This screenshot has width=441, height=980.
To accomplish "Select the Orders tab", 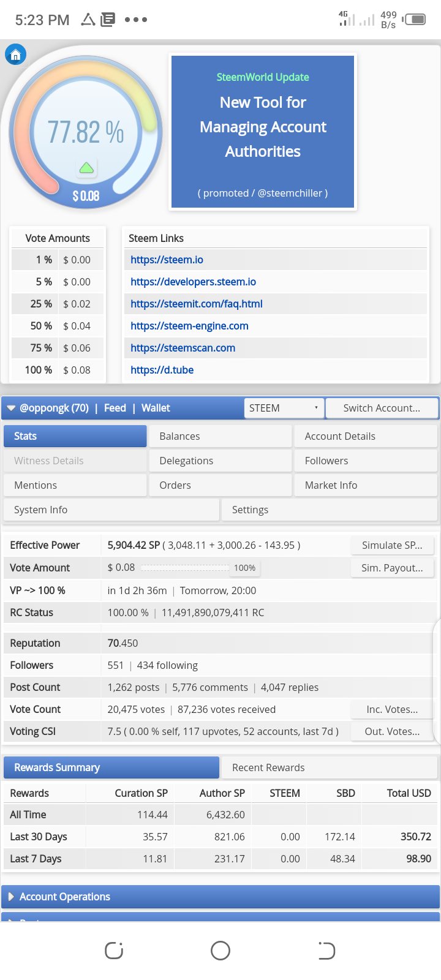I will (x=221, y=485).
